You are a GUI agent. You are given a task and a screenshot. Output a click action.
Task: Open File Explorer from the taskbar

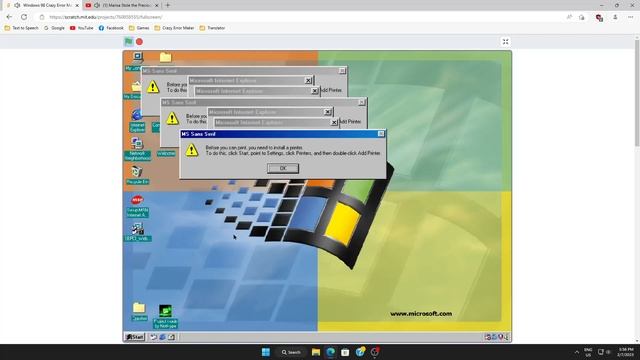coord(316,352)
